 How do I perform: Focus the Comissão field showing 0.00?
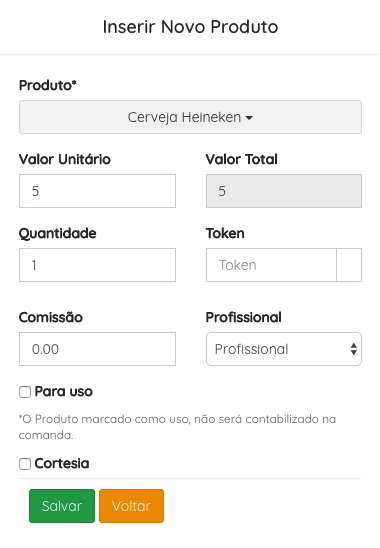tap(97, 349)
